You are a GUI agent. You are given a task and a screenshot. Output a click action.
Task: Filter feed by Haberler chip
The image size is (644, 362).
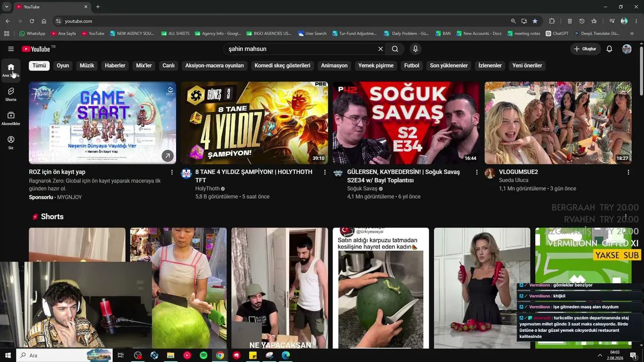click(x=115, y=65)
